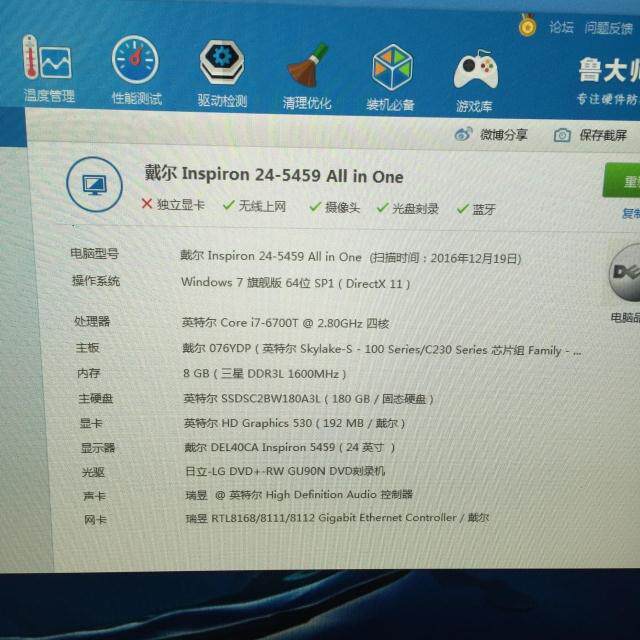Click the SSDSC2BW180A3L disk value
Screen dimensions: 640x640
[309, 398]
